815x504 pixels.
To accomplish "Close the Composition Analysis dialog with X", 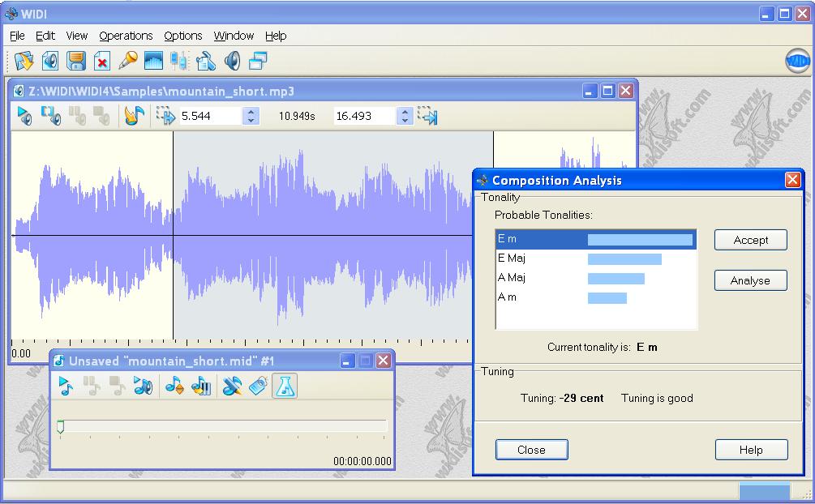I will pyautogui.click(x=792, y=181).
